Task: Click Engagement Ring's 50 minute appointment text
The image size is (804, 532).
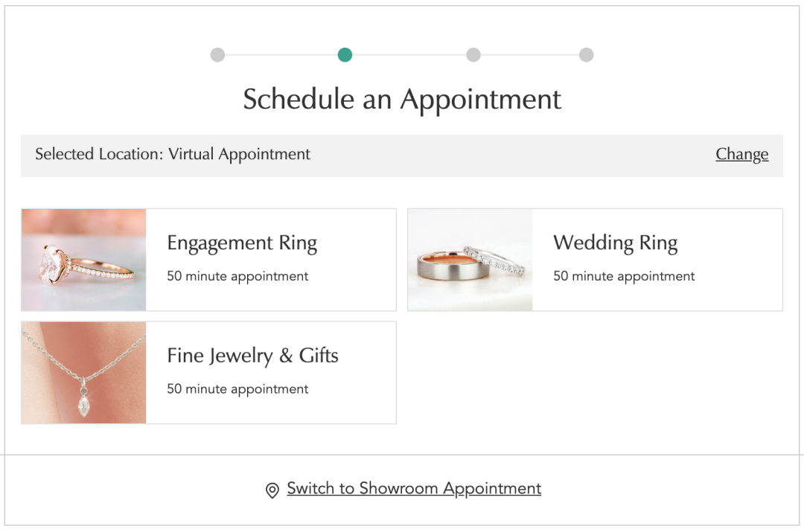Action: point(237,276)
